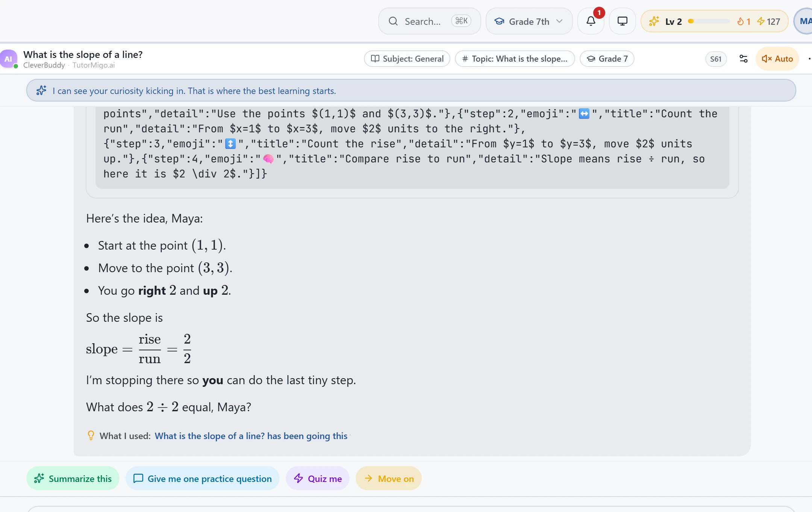Click the title What is the slope of a line?

coord(83,55)
